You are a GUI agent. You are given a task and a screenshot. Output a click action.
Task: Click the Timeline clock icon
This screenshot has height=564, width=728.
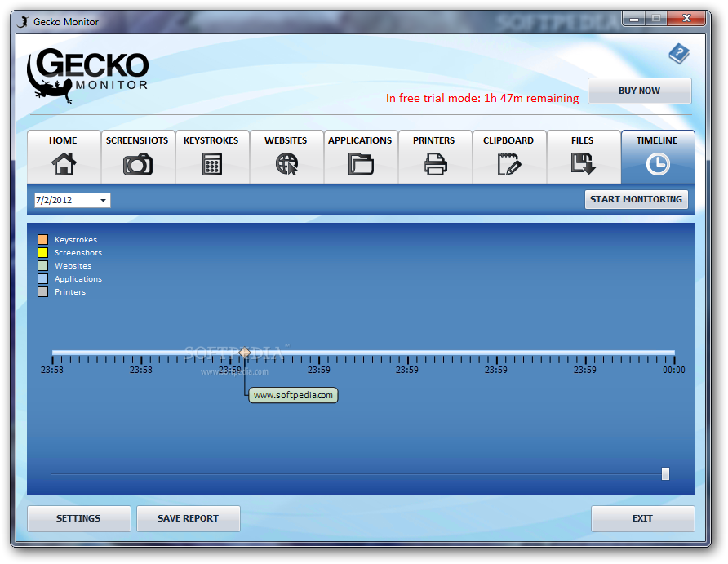tap(658, 164)
